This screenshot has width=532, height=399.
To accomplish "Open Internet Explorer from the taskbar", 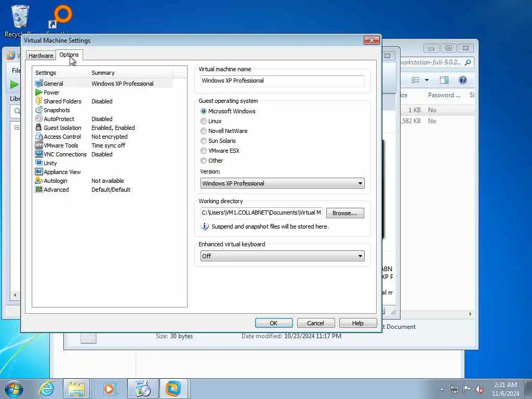I will click(x=46, y=389).
